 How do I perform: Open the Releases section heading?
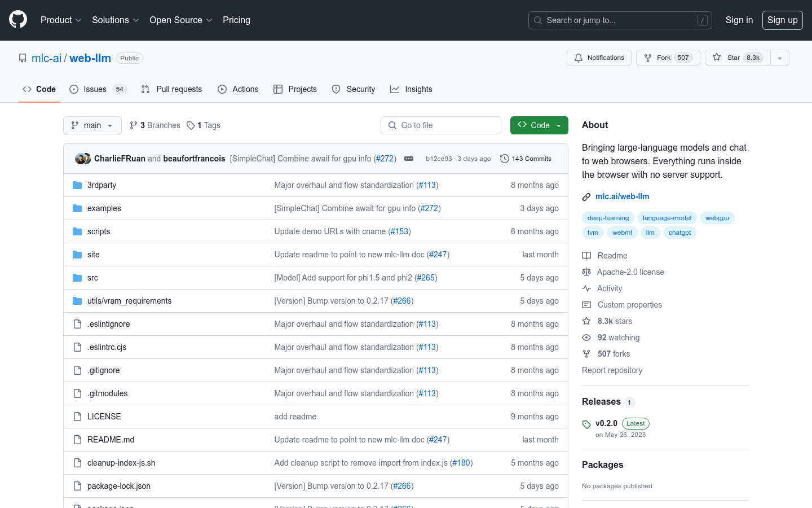click(x=601, y=402)
